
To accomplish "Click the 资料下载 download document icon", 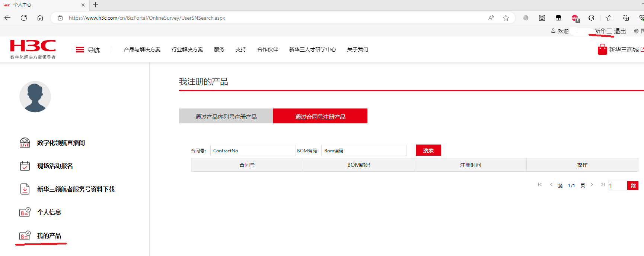I will (x=25, y=189).
